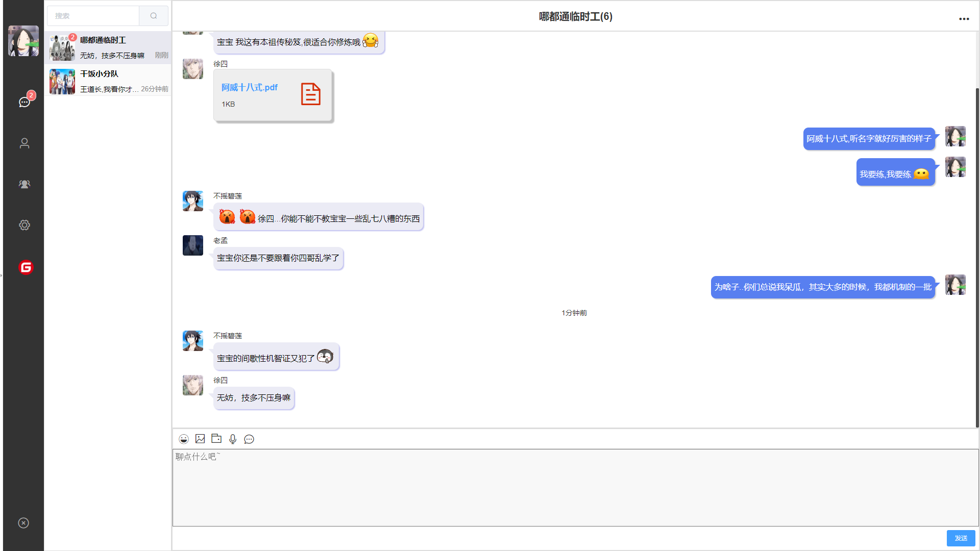The height and width of the screenshot is (551, 980).
Task: Open the settings gear in the sidebar
Action: (23, 225)
